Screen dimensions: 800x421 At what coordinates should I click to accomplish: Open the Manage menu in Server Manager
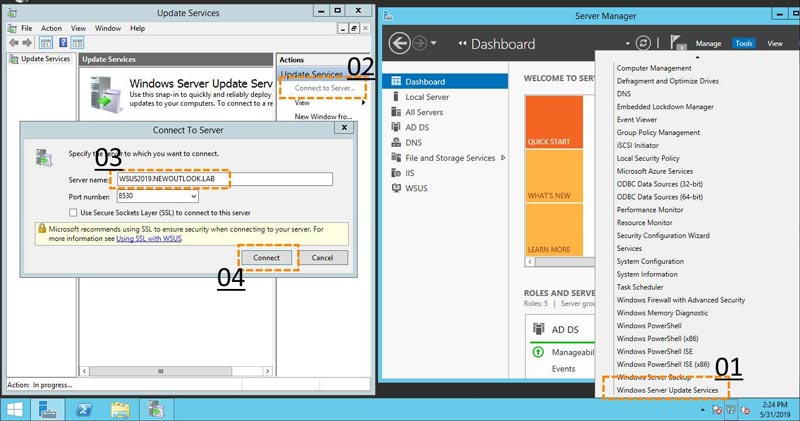click(x=708, y=43)
